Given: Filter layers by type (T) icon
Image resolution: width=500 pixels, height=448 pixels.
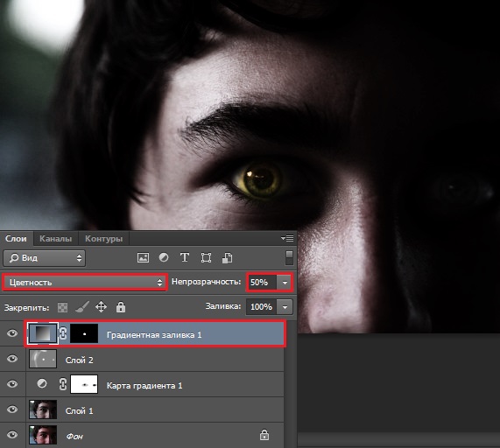Looking at the screenshot, I should click(x=185, y=257).
